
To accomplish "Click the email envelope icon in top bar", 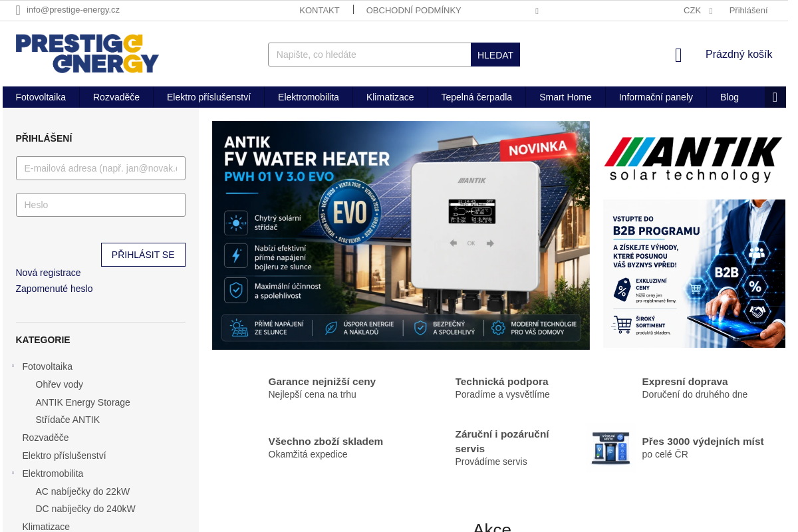I will [18, 10].
